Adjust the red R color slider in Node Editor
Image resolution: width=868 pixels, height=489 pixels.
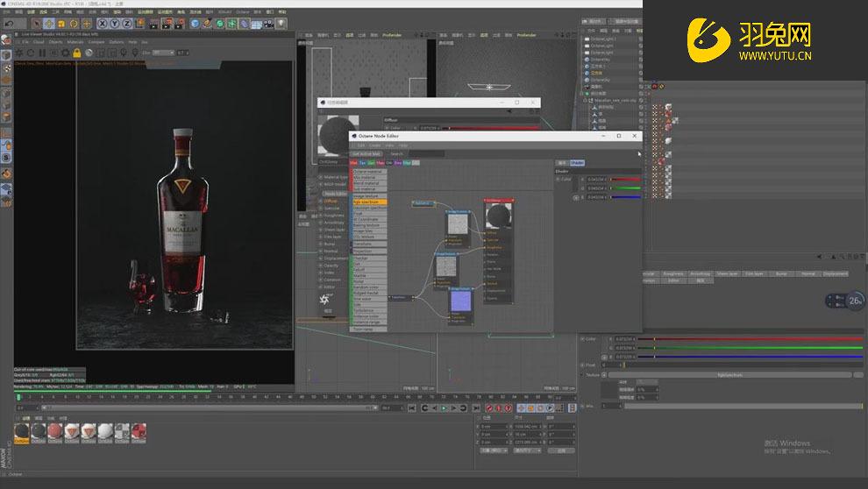point(626,180)
